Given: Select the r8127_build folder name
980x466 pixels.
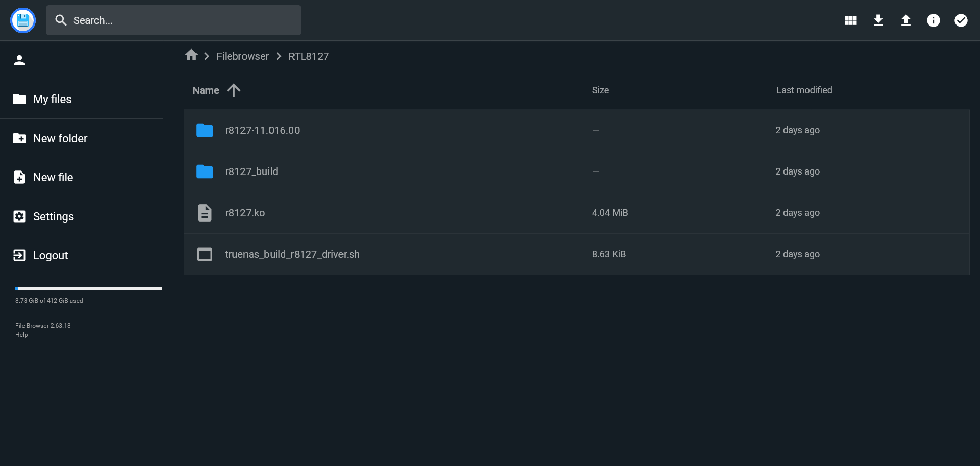Looking at the screenshot, I should coord(252,171).
